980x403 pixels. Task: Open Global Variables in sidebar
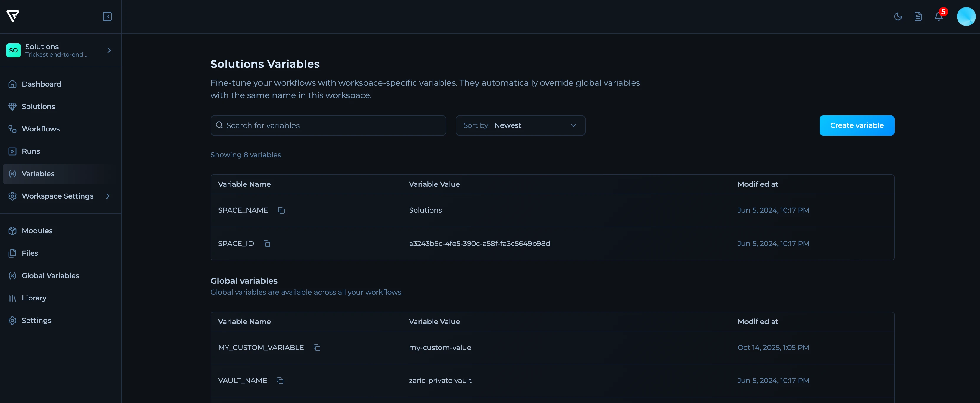(50, 276)
